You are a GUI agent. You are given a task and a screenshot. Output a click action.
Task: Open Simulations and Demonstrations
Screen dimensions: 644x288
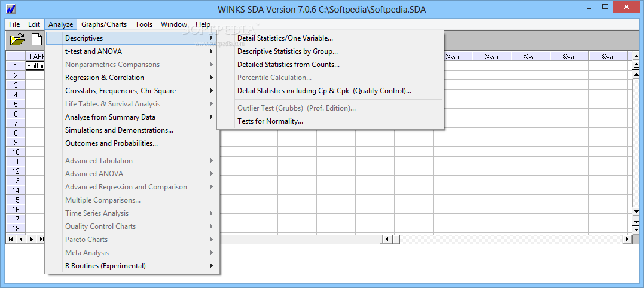132,130
